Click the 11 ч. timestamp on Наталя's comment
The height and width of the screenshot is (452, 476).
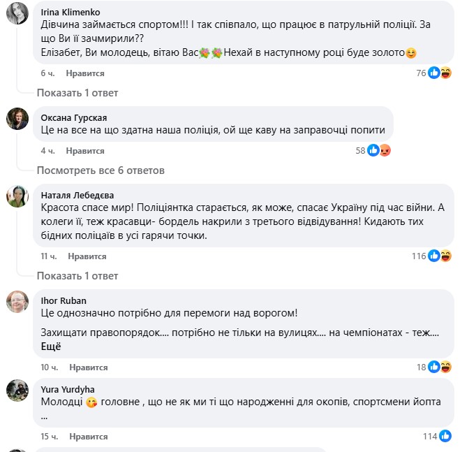pos(48,256)
